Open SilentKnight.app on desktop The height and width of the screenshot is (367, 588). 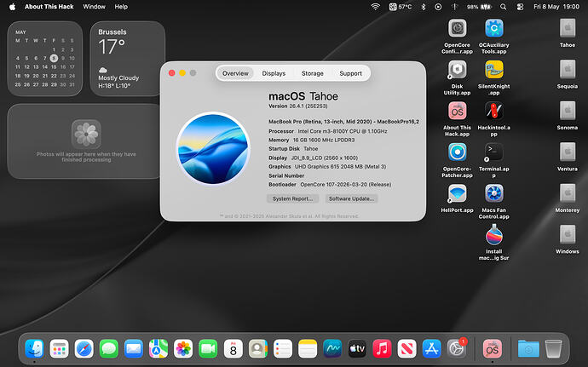pyautogui.click(x=494, y=70)
